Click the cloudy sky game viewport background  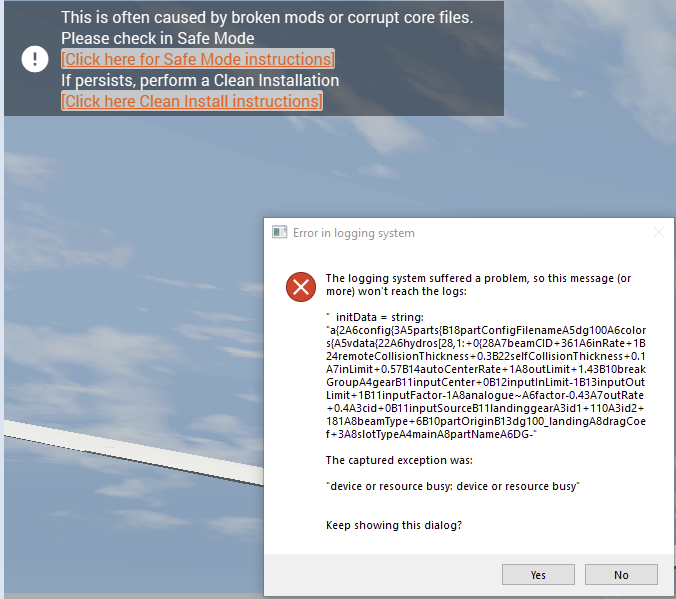129,259
